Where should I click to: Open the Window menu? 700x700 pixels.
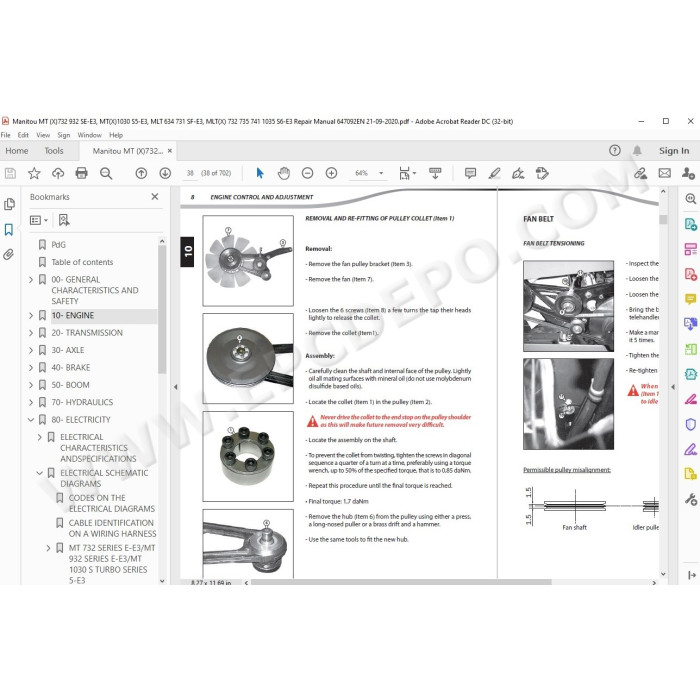tap(89, 135)
